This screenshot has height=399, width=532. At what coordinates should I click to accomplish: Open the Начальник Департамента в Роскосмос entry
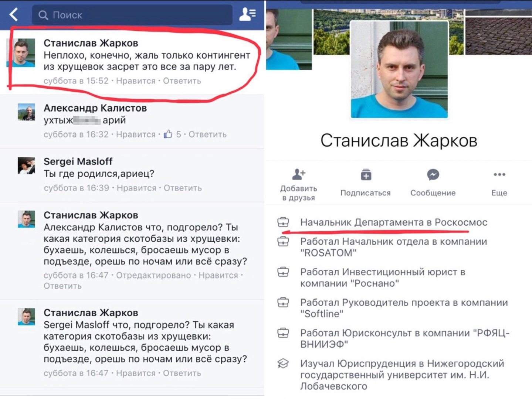(393, 222)
